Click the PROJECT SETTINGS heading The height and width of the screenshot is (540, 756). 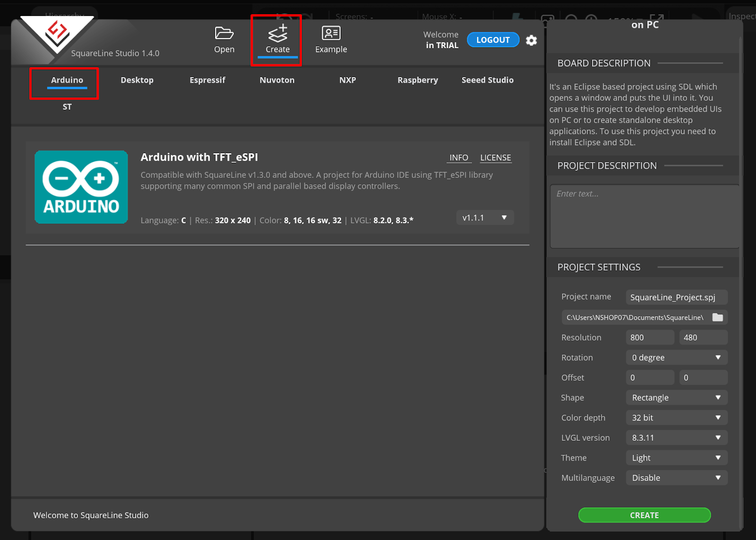point(599,267)
